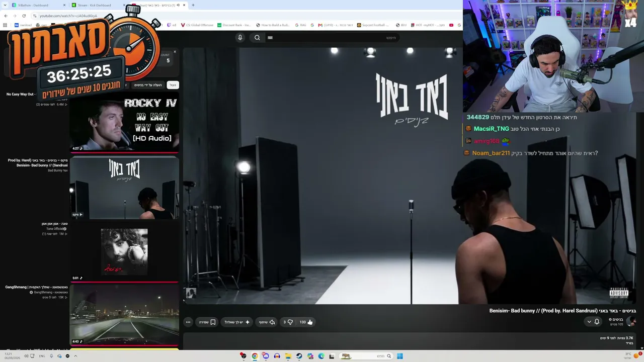Open the RAG bookmark

pos(300,25)
